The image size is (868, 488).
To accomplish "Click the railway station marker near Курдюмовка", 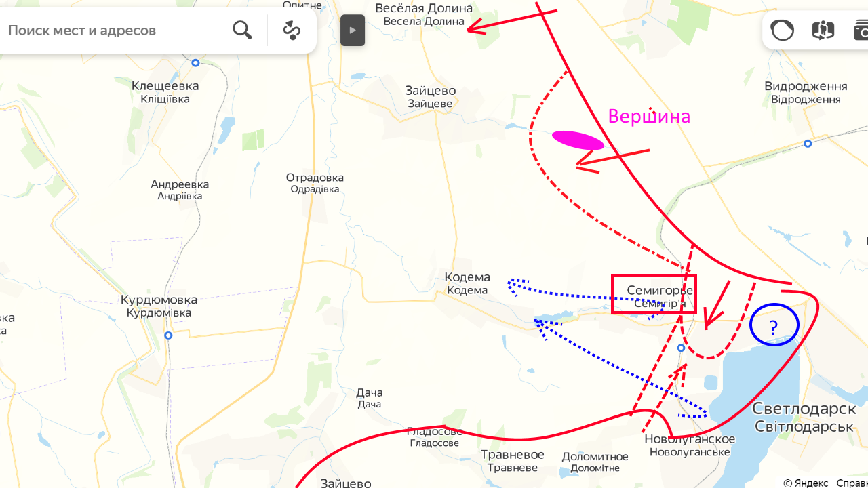I will click(x=168, y=335).
